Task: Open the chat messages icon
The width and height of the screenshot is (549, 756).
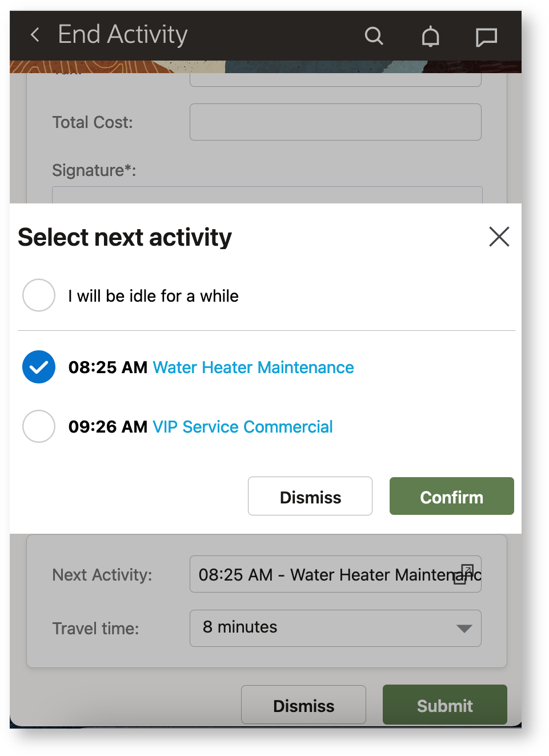Action: tap(486, 37)
